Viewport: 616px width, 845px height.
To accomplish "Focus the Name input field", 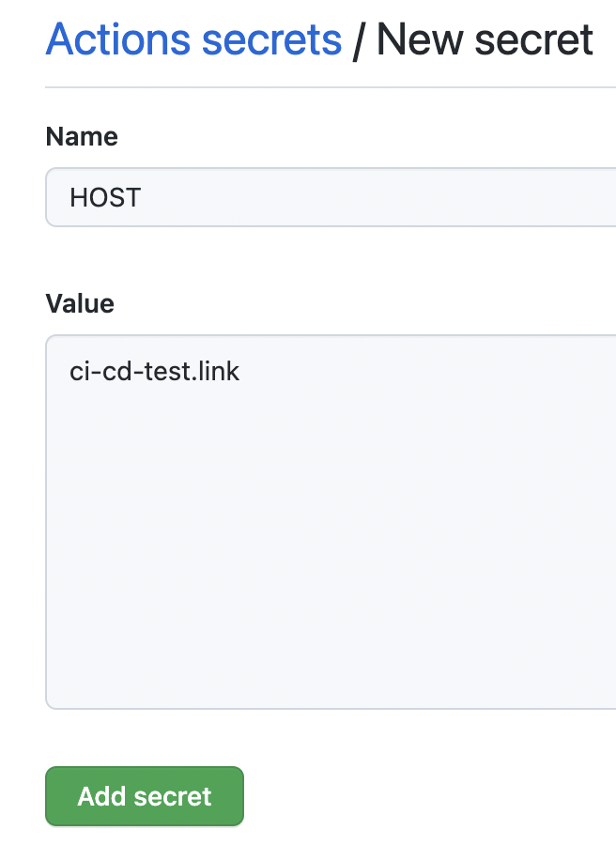I will tap(329, 197).
